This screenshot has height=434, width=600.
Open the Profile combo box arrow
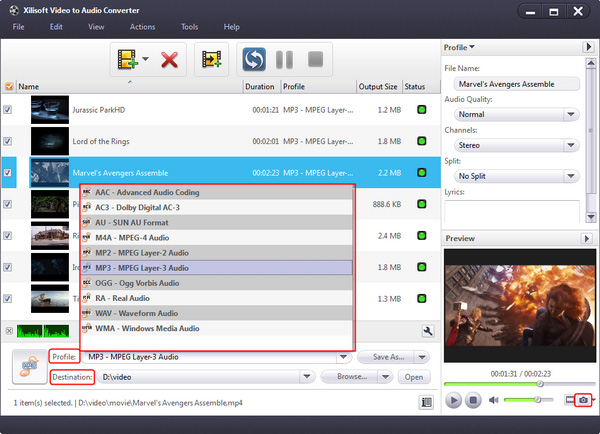(343, 357)
